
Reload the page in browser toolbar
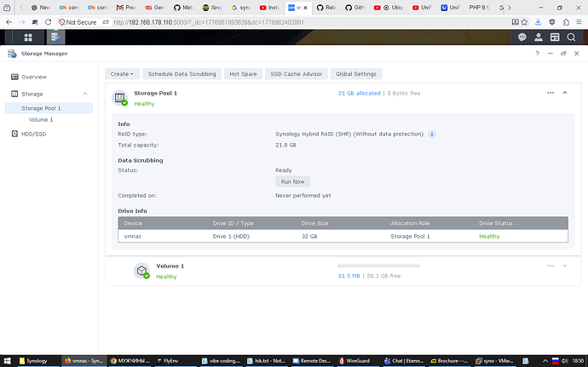point(48,22)
